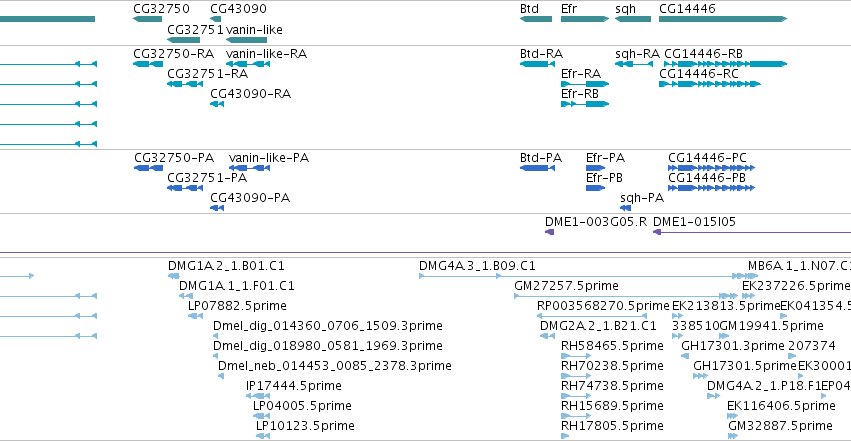Click the sqh-RA transcript
The image size is (851, 441).
(634, 64)
